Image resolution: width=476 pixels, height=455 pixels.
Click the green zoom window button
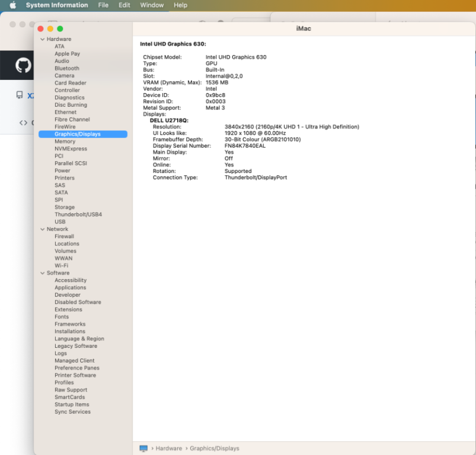click(60, 28)
